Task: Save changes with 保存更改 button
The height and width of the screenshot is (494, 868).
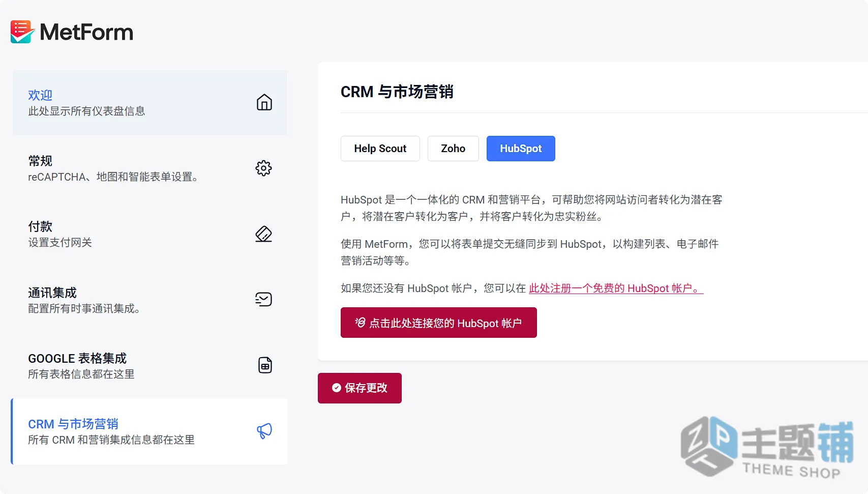Action: point(360,388)
